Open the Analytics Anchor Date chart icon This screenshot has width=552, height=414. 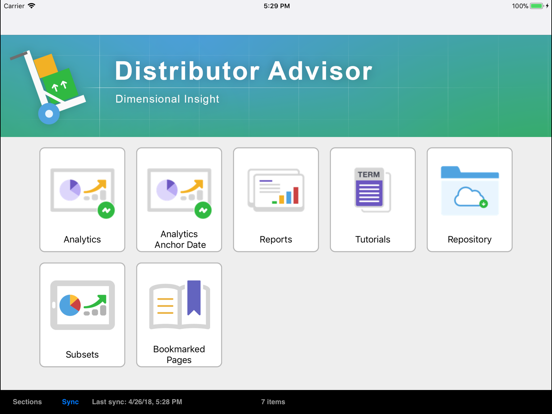(179, 193)
